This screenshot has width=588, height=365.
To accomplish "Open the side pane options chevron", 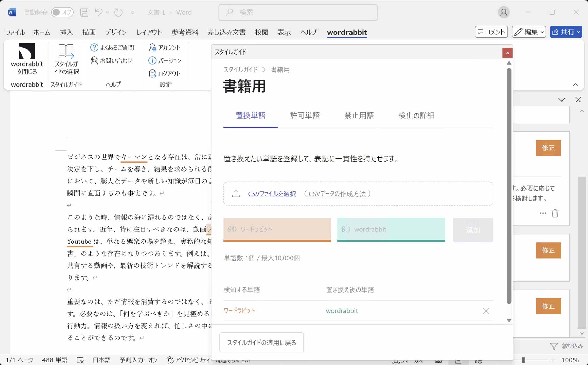I will click(562, 100).
